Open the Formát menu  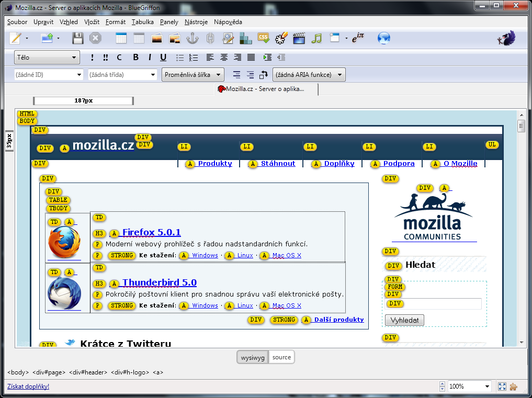116,22
